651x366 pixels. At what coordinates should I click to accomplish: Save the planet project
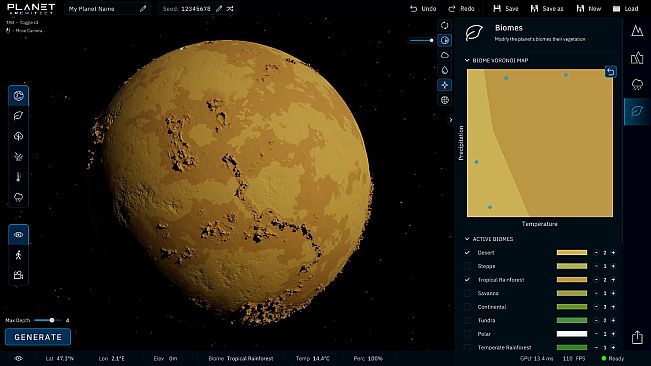pos(506,9)
